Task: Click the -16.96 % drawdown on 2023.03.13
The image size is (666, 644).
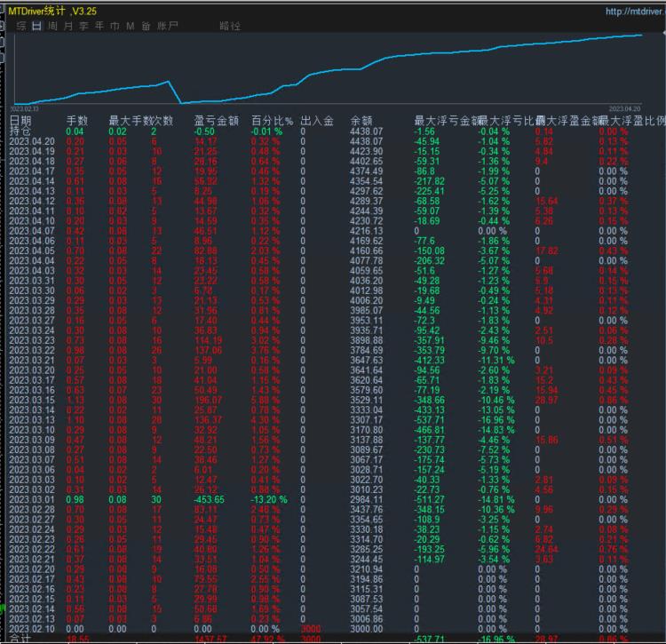Action: coord(496,419)
